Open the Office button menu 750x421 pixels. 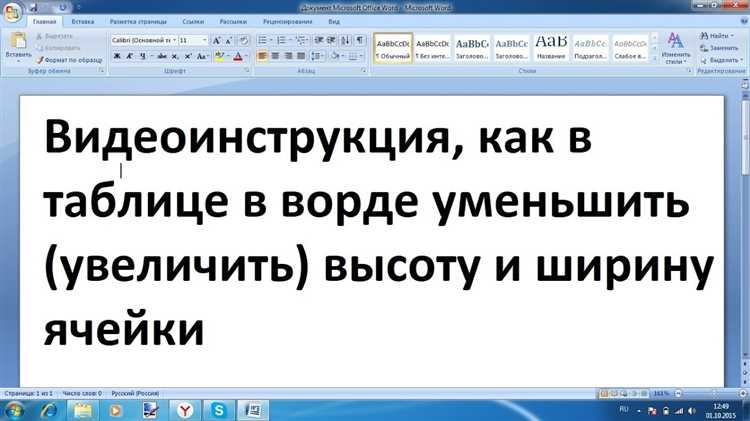pyautogui.click(x=12, y=12)
